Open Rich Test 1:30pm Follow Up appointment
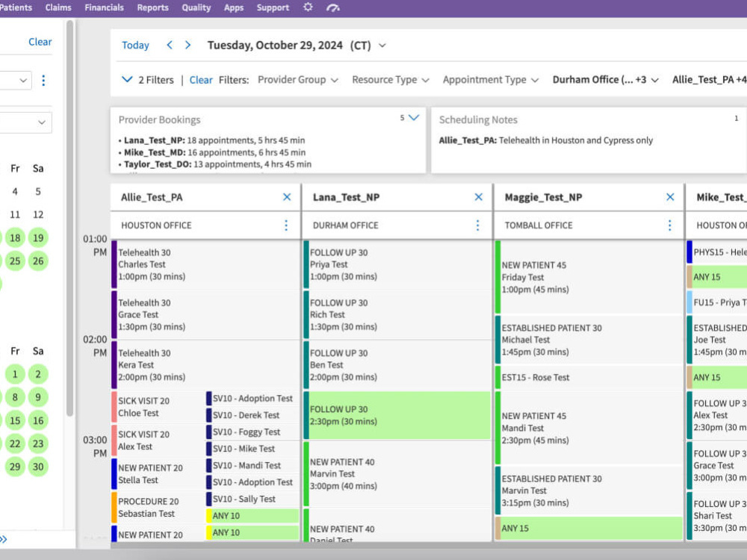 coord(397,314)
